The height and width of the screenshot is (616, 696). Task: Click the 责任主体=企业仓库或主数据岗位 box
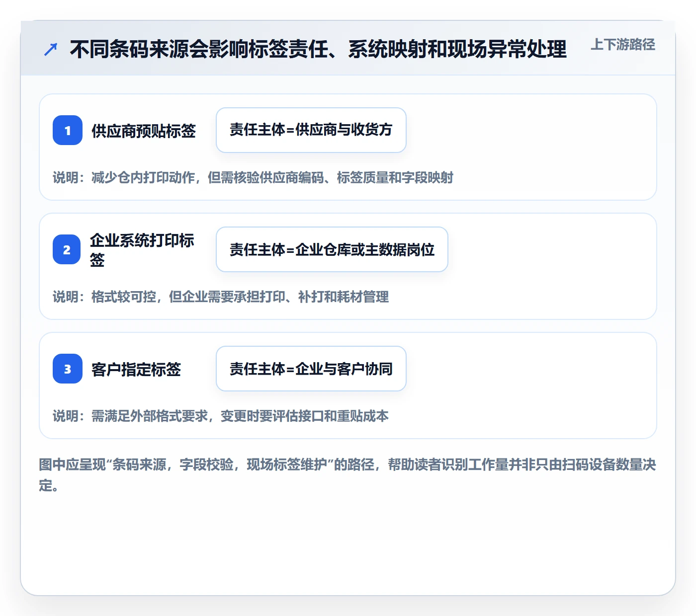(x=332, y=249)
